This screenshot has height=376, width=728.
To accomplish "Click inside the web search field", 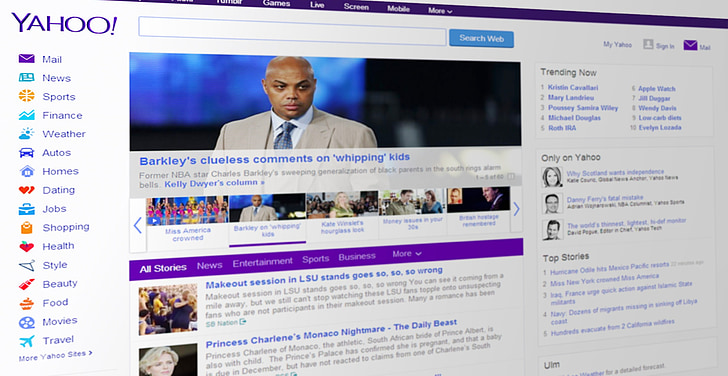I will [x=292, y=31].
